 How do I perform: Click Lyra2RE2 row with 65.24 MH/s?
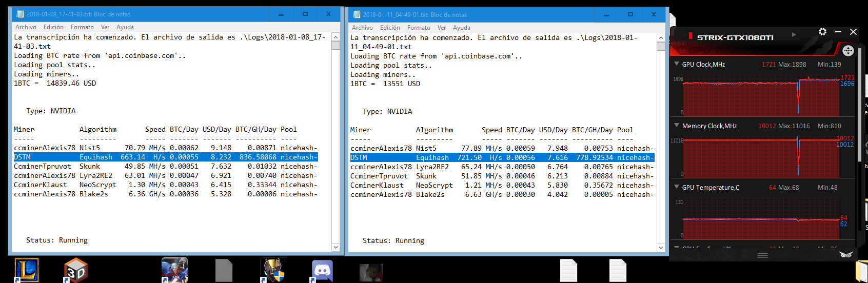[x=502, y=167]
